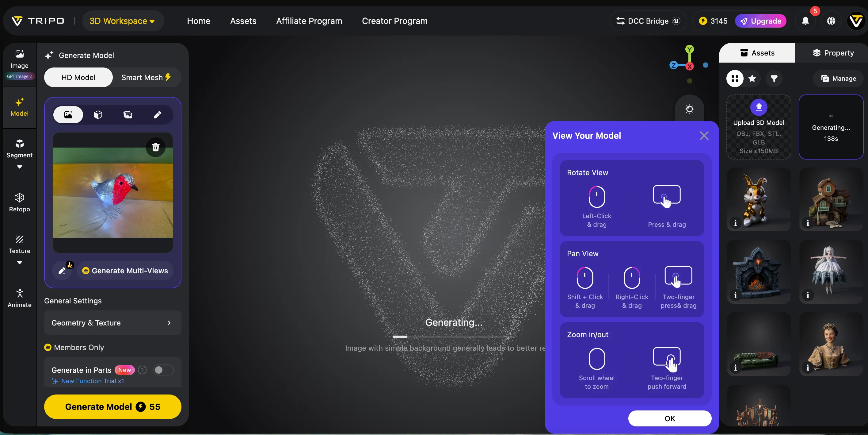Expand the Texture submenu arrow

(x=20, y=263)
